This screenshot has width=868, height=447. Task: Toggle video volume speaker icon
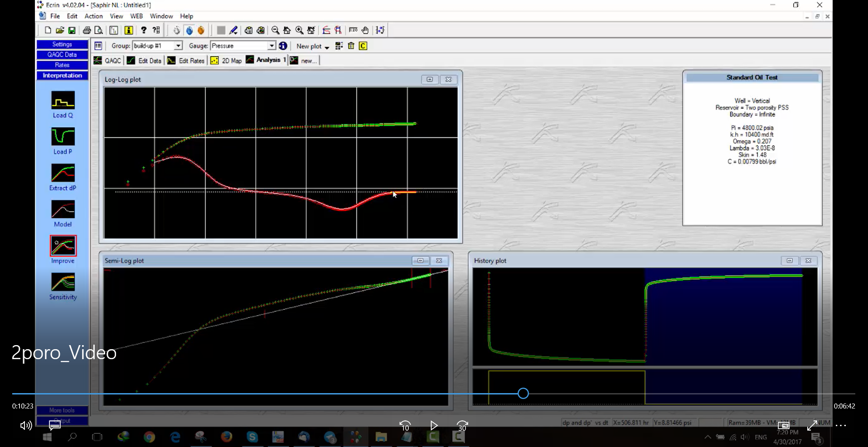click(26, 425)
